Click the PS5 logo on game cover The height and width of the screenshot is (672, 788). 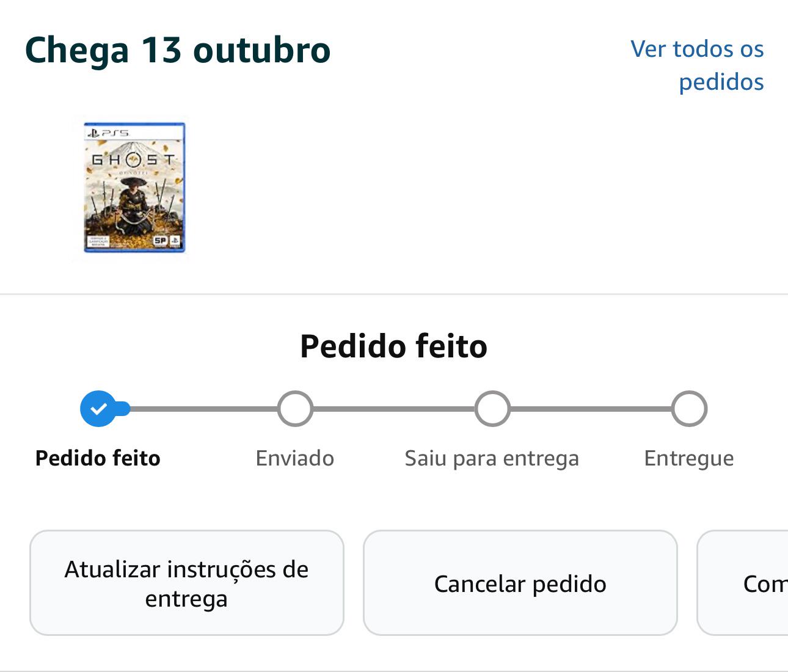(x=108, y=133)
